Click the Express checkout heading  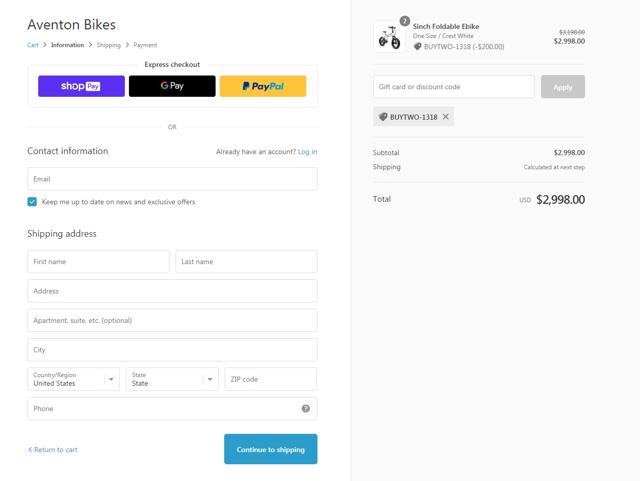pyautogui.click(x=172, y=65)
